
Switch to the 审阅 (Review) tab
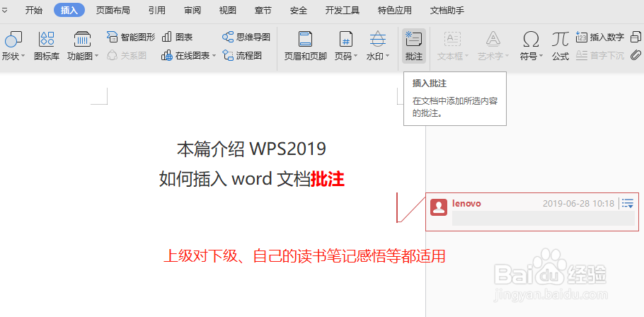(192, 11)
